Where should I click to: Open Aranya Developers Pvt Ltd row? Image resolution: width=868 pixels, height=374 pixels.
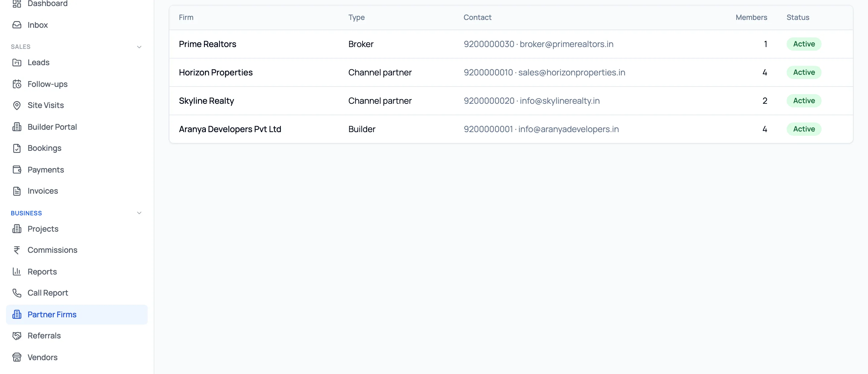[x=511, y=129]
